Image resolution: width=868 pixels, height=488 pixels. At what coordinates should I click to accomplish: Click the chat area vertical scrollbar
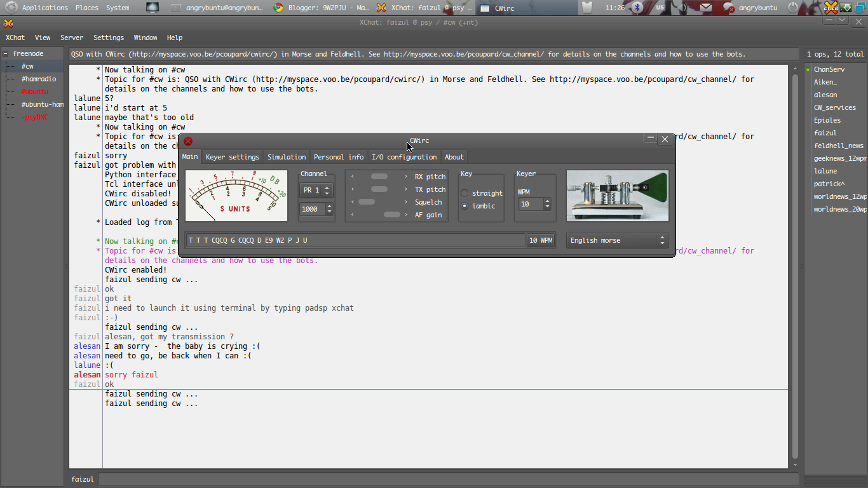[x=794, y=267]
